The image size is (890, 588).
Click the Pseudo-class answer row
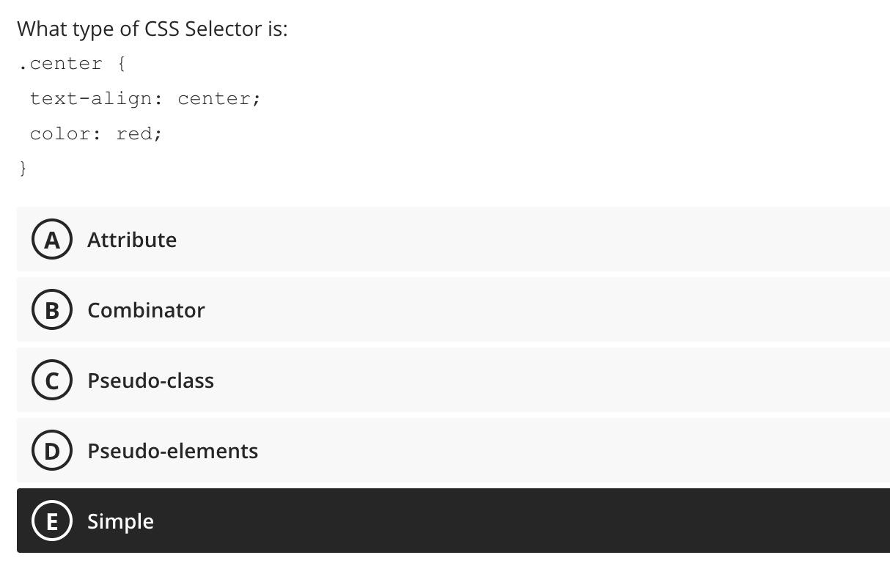440,380
